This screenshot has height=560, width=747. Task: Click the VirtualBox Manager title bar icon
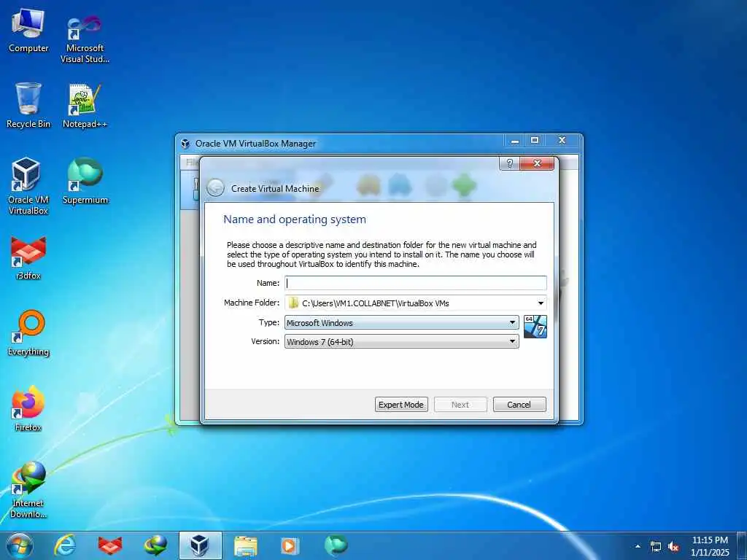pyautogui.click(x=185, y=144)
